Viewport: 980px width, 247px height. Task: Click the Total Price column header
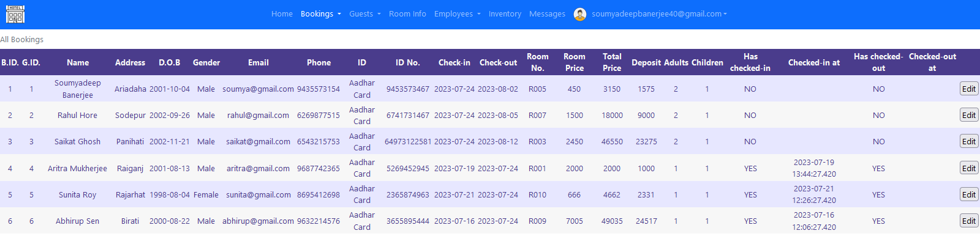611,62
